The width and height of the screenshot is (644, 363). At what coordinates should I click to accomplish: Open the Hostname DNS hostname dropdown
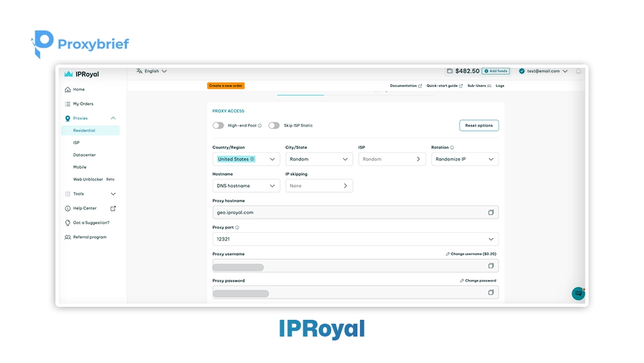(x=246, y=186)
